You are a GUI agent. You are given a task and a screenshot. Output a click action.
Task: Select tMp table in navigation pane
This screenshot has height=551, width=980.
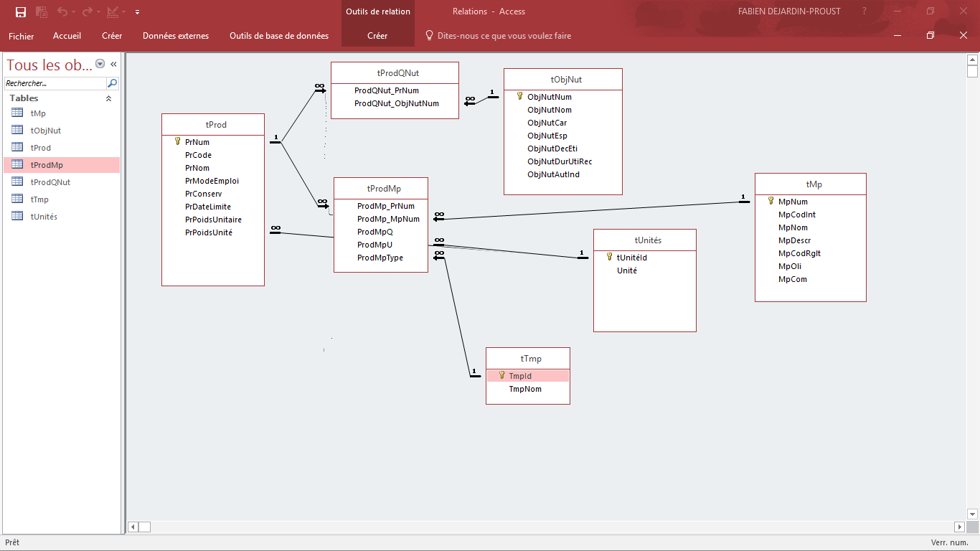point(61,113)
